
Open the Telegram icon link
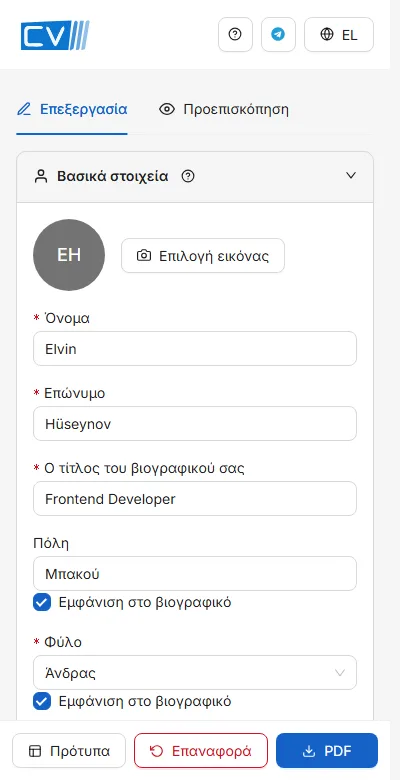pos(278,34)
